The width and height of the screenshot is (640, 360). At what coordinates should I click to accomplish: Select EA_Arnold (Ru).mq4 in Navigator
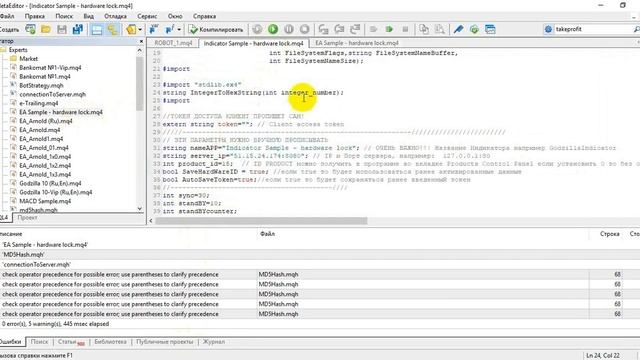click(45, 121)
